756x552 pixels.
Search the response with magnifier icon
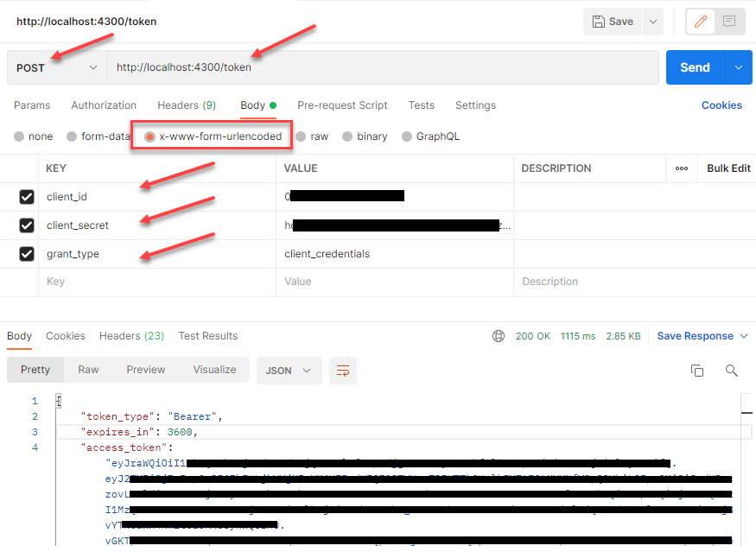731,371
